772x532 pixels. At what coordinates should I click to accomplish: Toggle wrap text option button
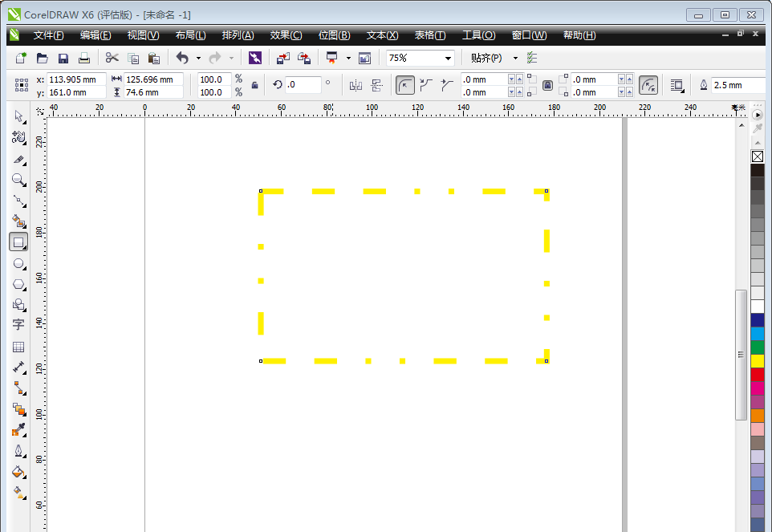pyautogui.click(x=677, y=85)
